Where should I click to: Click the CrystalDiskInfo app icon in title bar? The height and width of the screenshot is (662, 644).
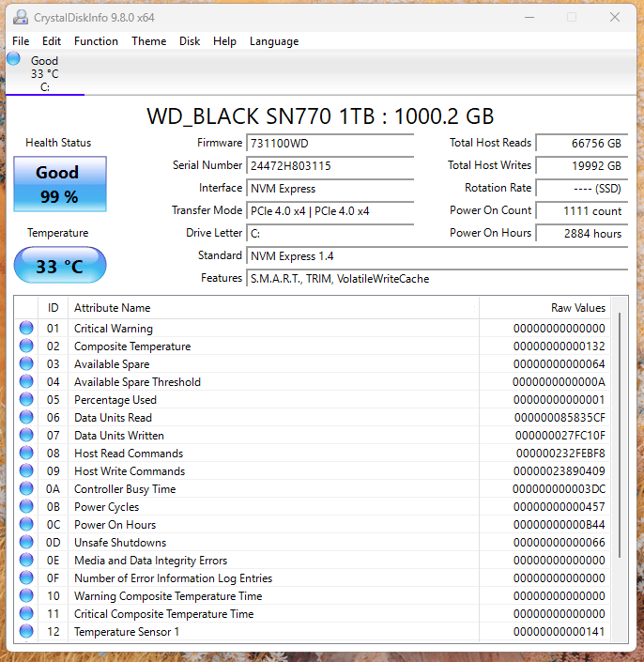point(21,17)
